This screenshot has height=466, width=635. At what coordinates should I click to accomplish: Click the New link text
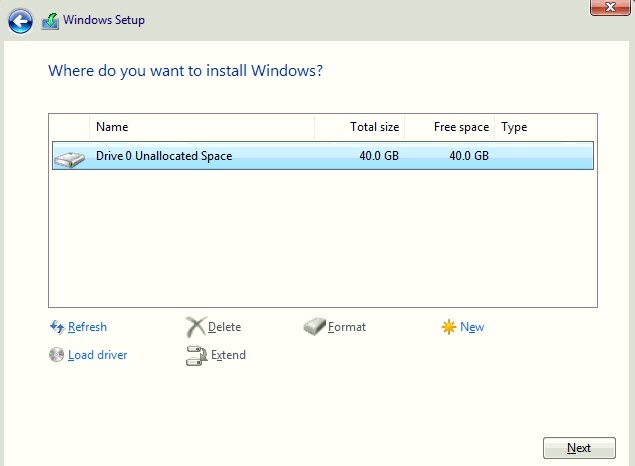(472, 327)
